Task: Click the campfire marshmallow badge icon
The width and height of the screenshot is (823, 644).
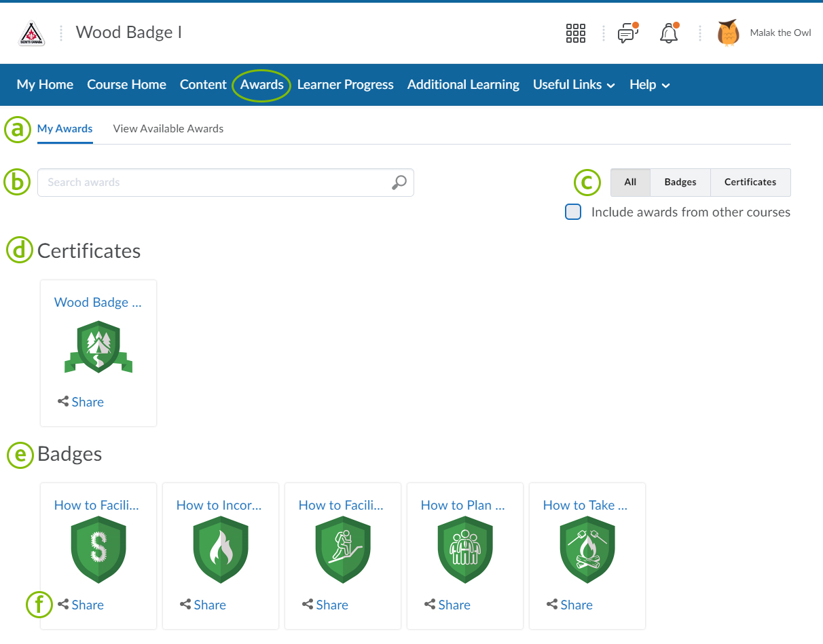Action: pos(587,549)
